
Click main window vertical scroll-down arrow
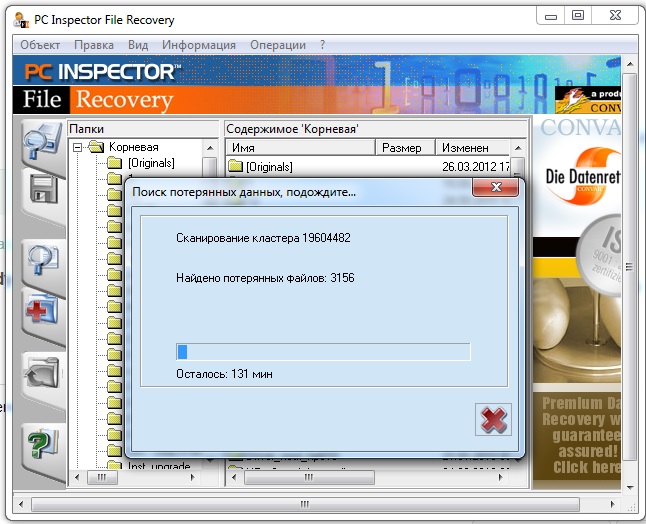pos(630,487)
